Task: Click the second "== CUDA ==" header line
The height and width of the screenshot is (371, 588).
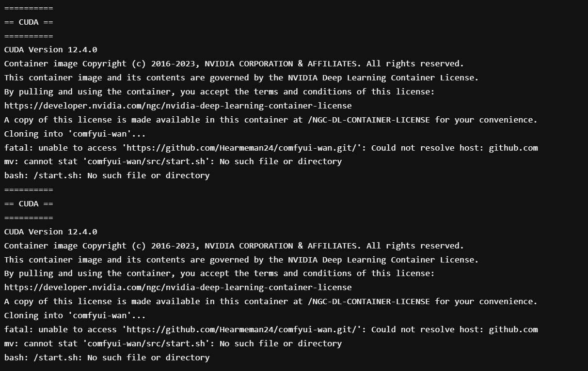Action: (29, 204)
